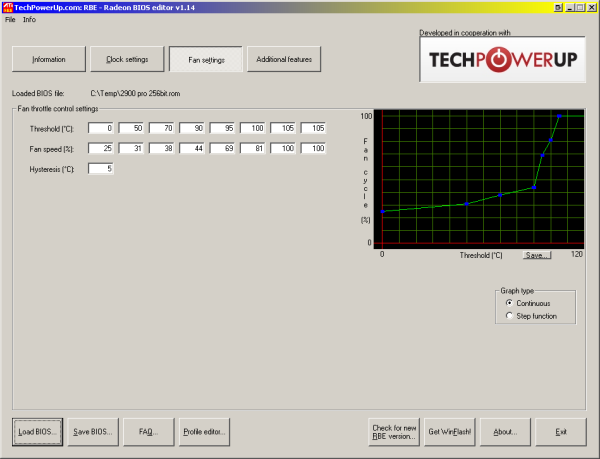Click Check for new RBE version...
The width and height of the screenshot is (600, 459).
394,432
